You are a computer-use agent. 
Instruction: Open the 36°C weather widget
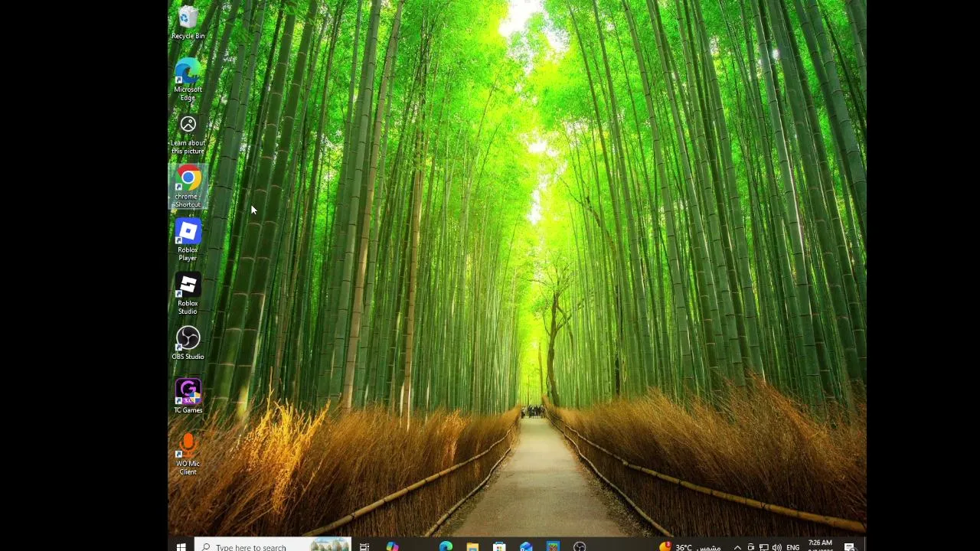tap(690, 546)
